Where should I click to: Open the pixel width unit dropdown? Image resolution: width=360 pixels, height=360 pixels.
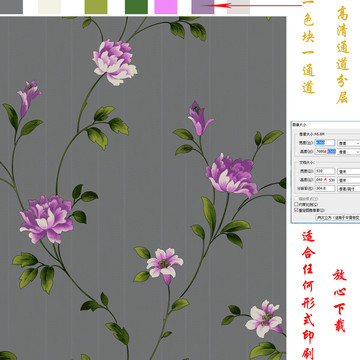(349, 143)
